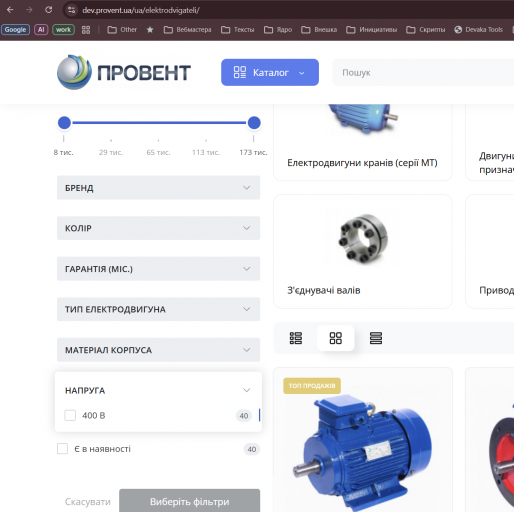Open the Other bookmarks folder
The height and width of the screenshot is (512, 514).
(x=122, y=30)
